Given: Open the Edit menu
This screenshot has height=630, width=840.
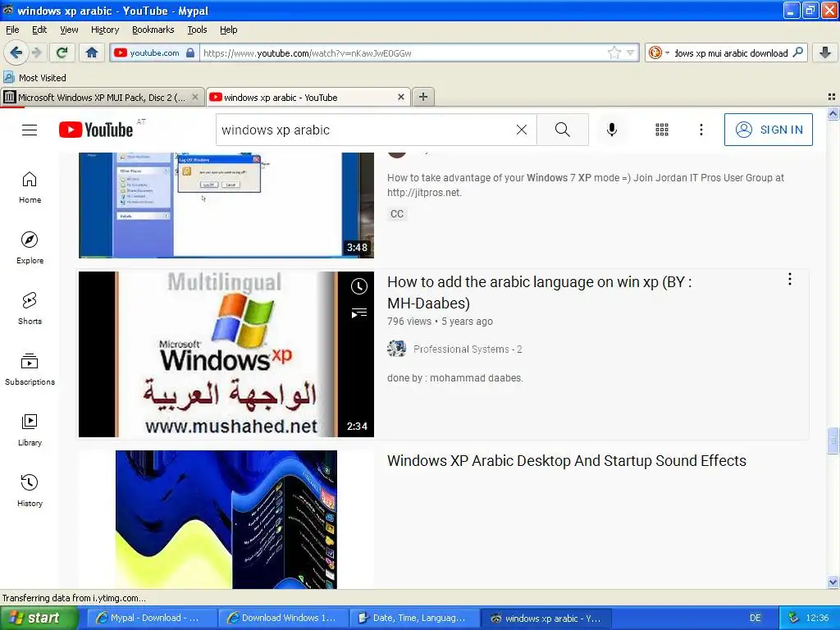Looking at the screenshot, I should (39, 30).
